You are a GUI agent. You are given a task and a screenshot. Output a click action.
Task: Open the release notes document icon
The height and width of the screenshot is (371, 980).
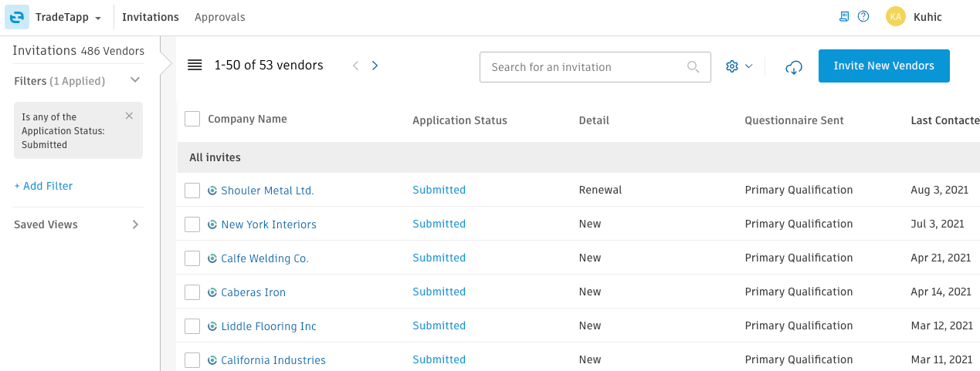click(x=844, y=17)
